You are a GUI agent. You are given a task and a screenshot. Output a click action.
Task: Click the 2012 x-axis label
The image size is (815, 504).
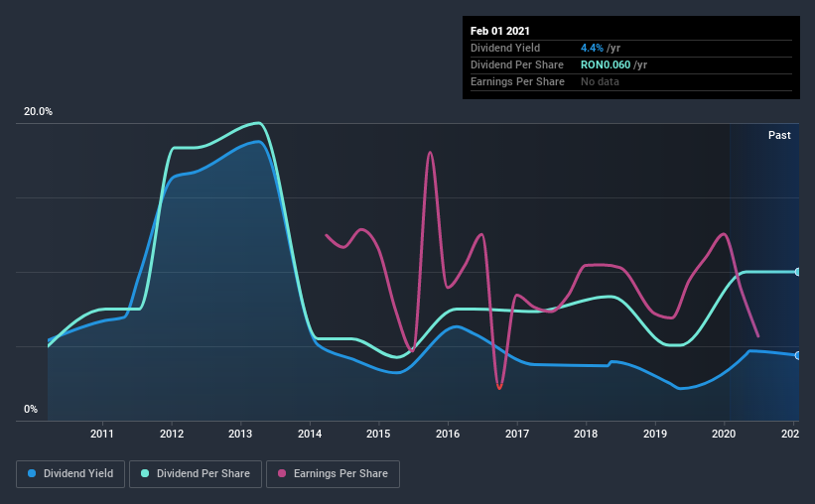172,434
